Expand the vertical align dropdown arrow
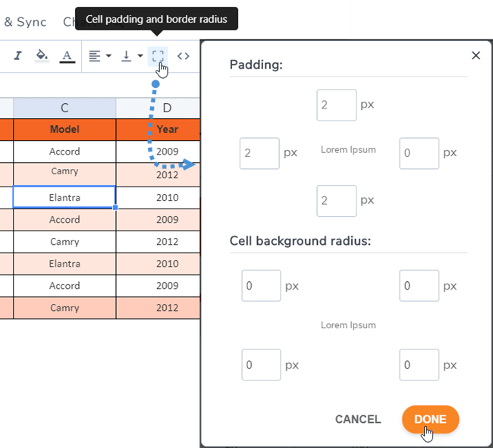 [x=140, y=56]
